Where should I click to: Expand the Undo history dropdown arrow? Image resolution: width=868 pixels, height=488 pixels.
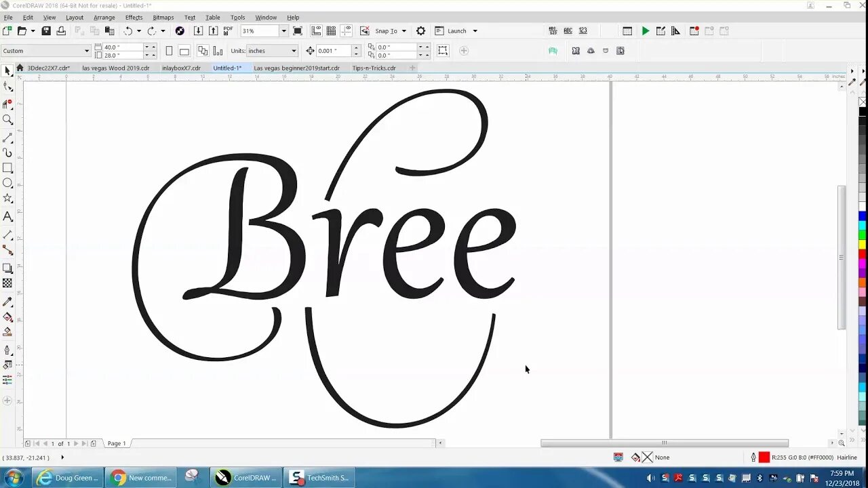coord(139,30)
